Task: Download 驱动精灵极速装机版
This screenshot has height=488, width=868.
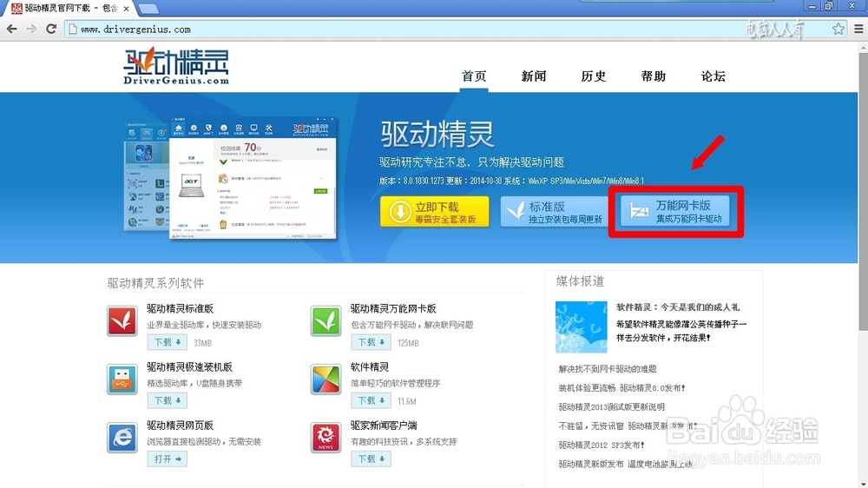Action: [x=168, y=400]
